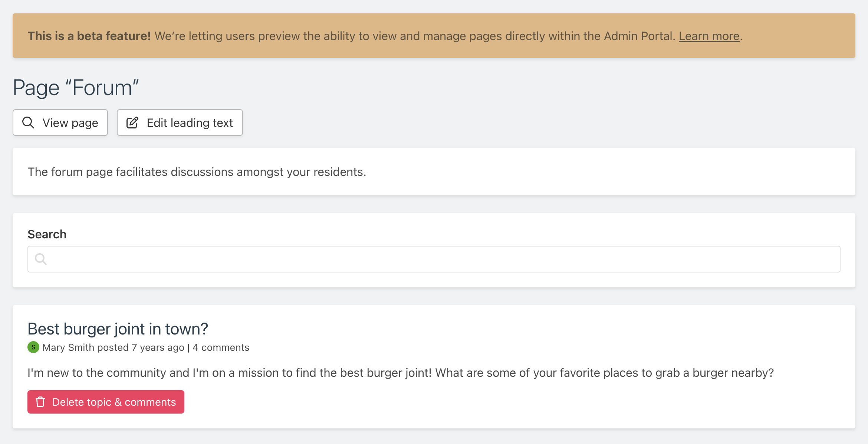Click Mary Smith's green avatar icon

33,347
